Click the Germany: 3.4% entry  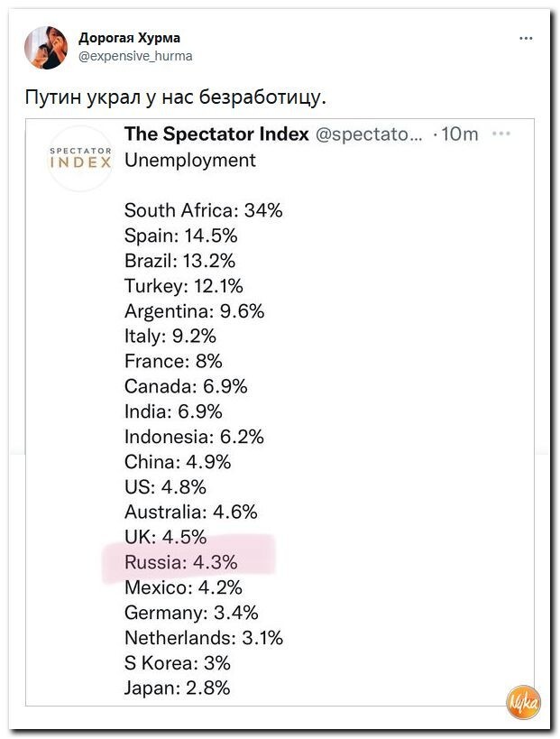coord(192,613)
